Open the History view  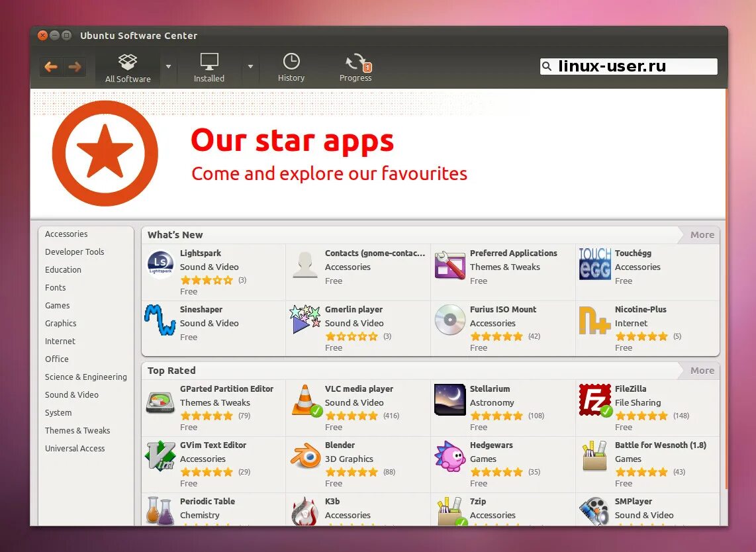tap(291, 68)
